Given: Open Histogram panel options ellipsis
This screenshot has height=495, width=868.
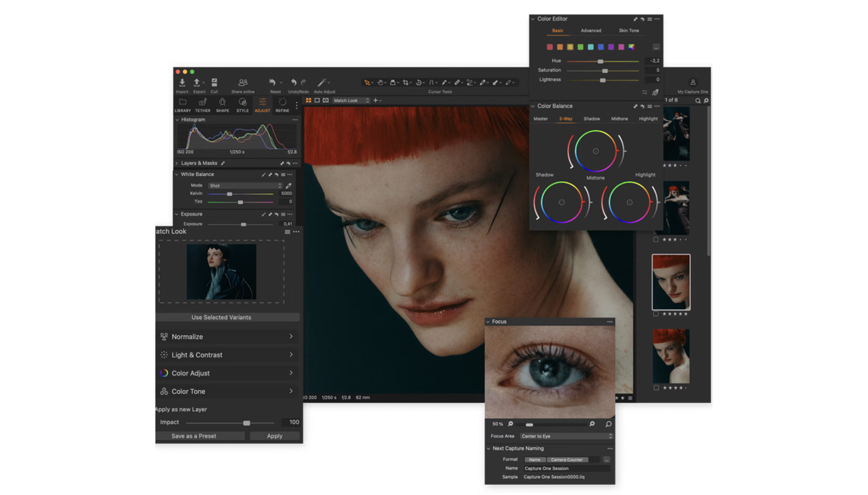Looking at the screenshot, I should point(295,120).
